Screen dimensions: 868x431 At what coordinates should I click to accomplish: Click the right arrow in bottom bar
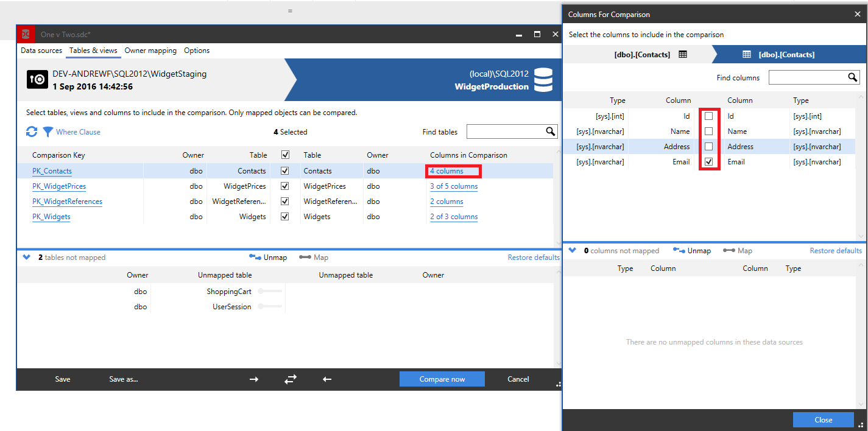[x=254, y=379]
